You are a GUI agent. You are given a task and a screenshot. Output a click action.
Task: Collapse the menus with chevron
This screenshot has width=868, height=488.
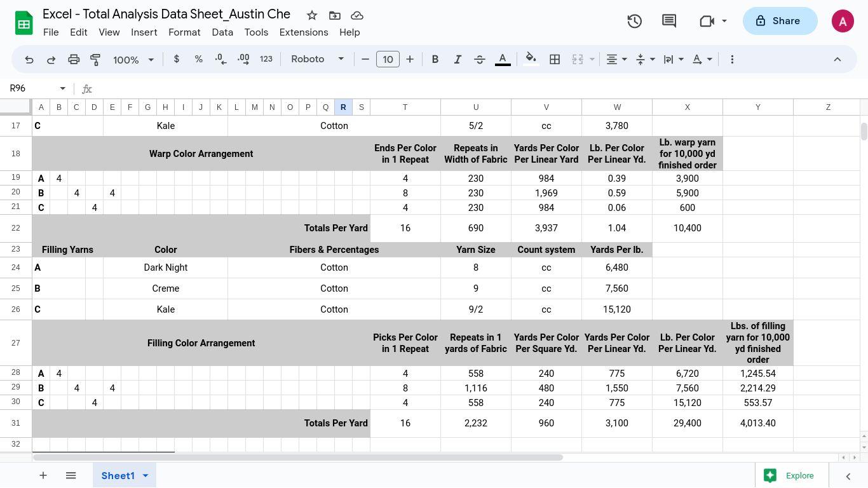click(837, 59)
